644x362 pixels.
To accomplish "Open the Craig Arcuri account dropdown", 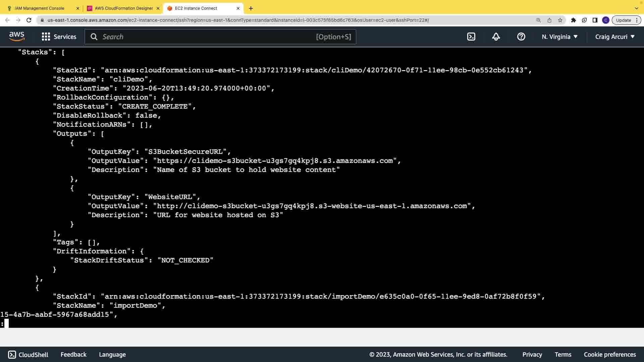I will click(x=615, y=37).
